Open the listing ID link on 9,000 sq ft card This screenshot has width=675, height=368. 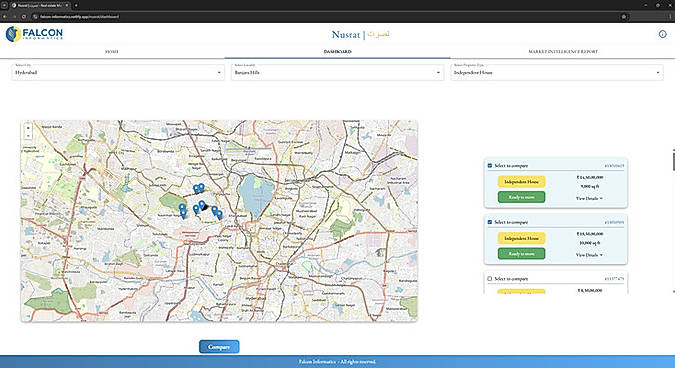click(x=614, y=166)
